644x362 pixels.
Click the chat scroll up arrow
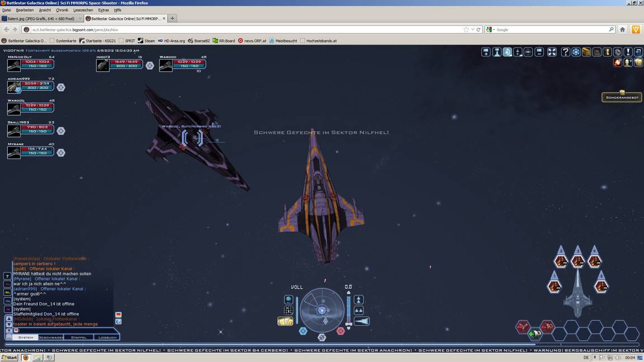(x=8, y=318)
